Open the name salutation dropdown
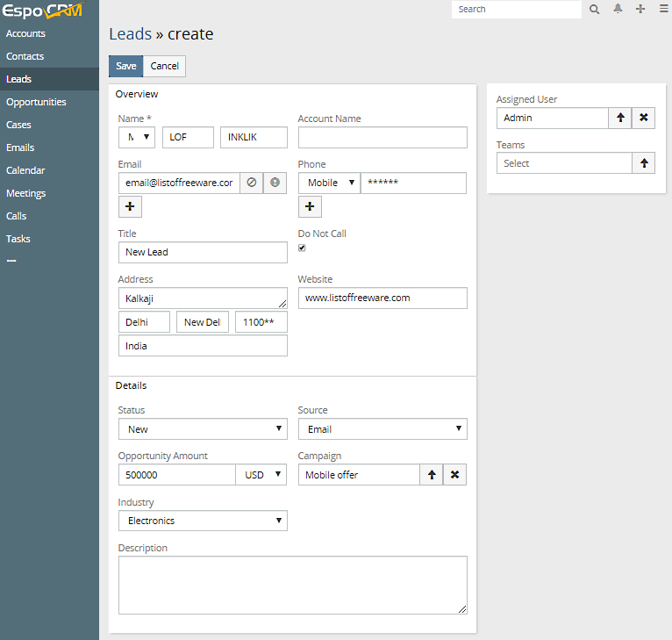This screenshot has width=672, height=640. point(137,137)
